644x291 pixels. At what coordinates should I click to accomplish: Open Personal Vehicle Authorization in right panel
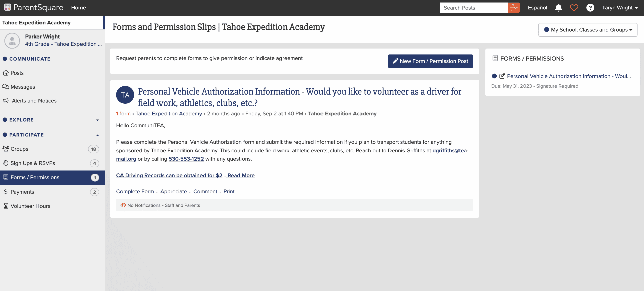pyautogui.click(x=569, y=76)
